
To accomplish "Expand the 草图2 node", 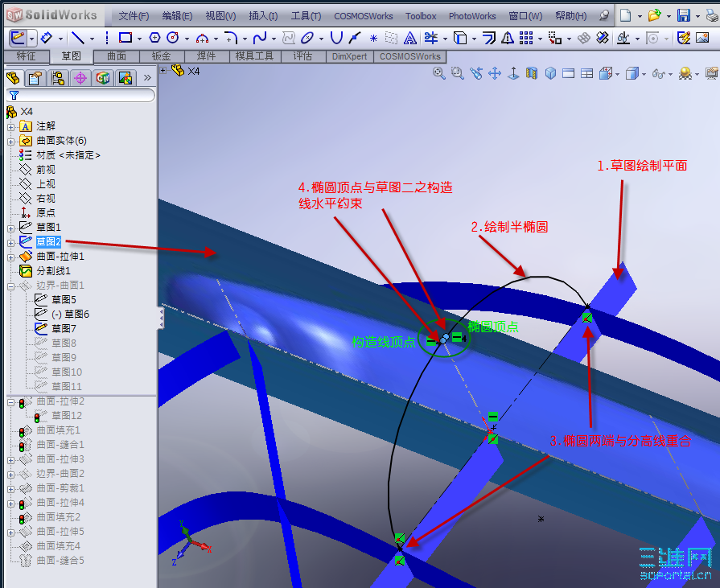I will click(x=11, y=243).
